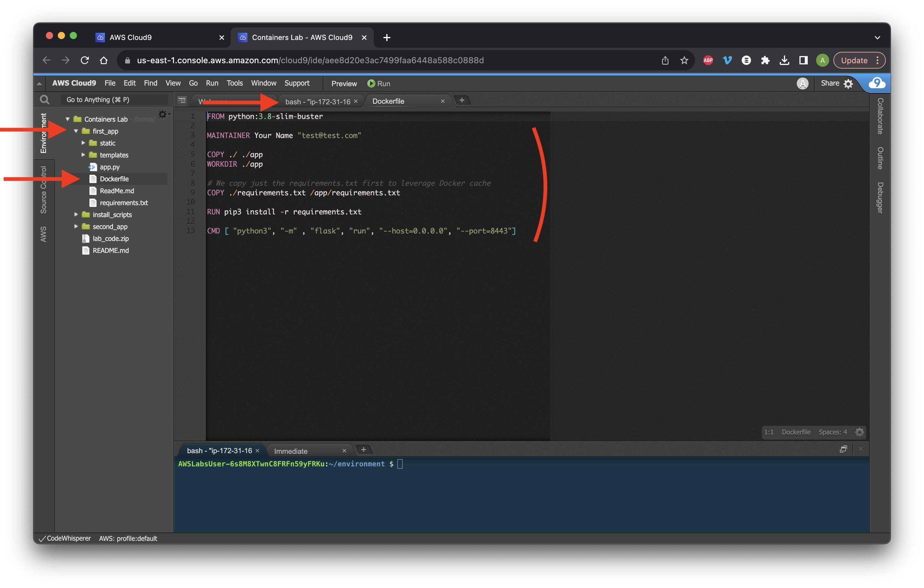
Task: Open the Tools menu
Action: [235, 83]
